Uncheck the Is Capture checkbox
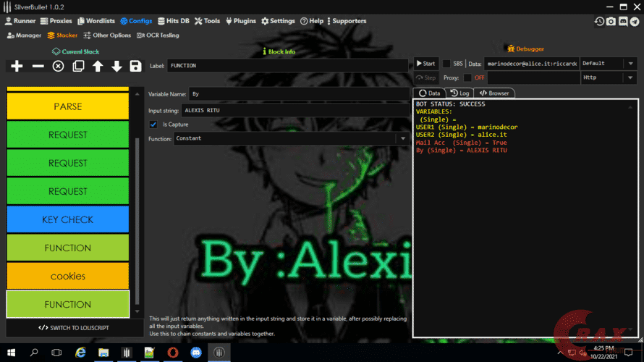644x362 pixels. pyautogui.click(x=153, y=125)
